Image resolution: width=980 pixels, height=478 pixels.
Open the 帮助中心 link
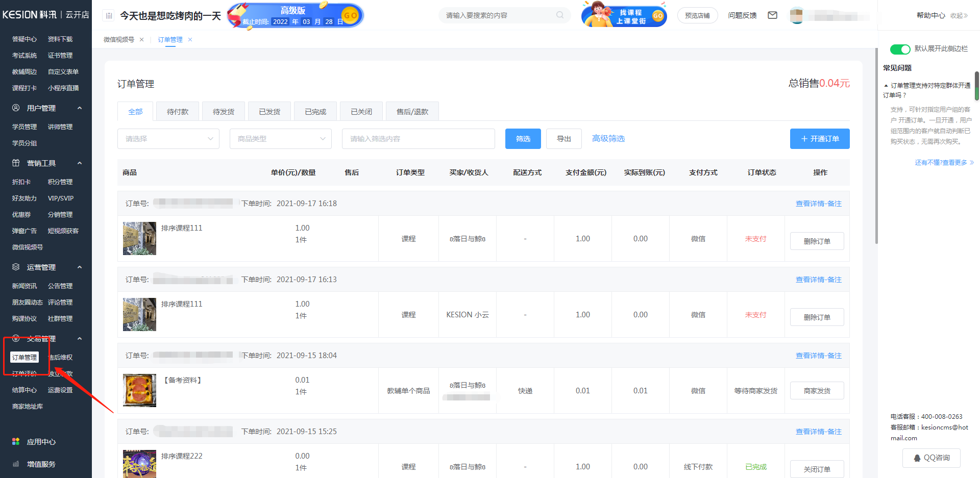click(x=930, y=16)
